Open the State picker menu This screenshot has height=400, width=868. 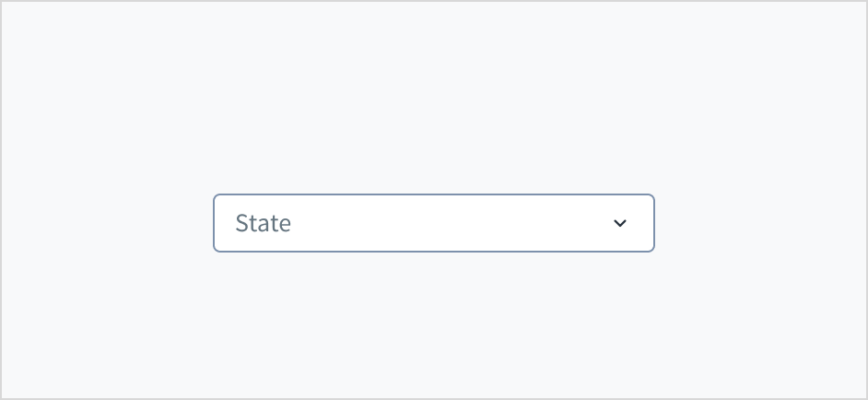click(433, 223)
